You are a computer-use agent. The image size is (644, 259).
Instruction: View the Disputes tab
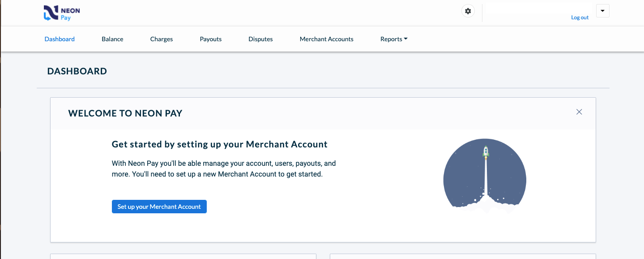click(x=260, y=39)
